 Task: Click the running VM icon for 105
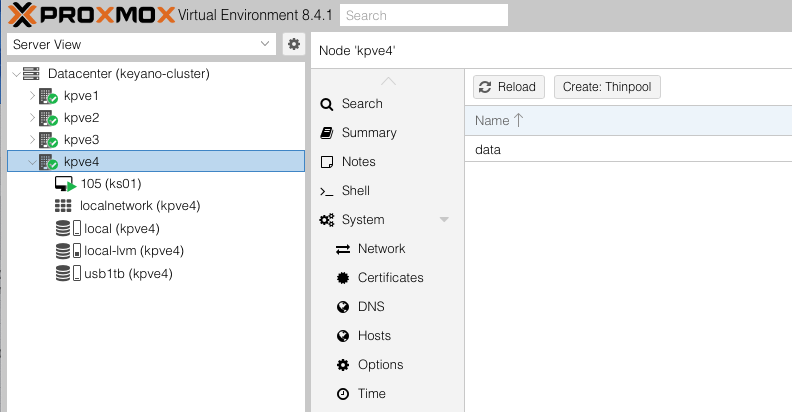click(65, 184)
